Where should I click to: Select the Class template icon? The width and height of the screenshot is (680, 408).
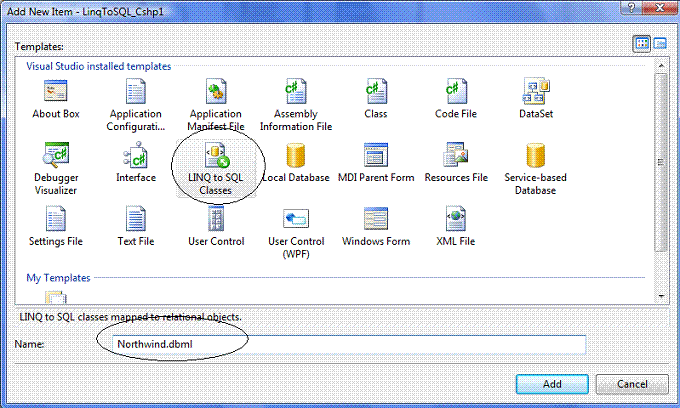coord(376,91)
